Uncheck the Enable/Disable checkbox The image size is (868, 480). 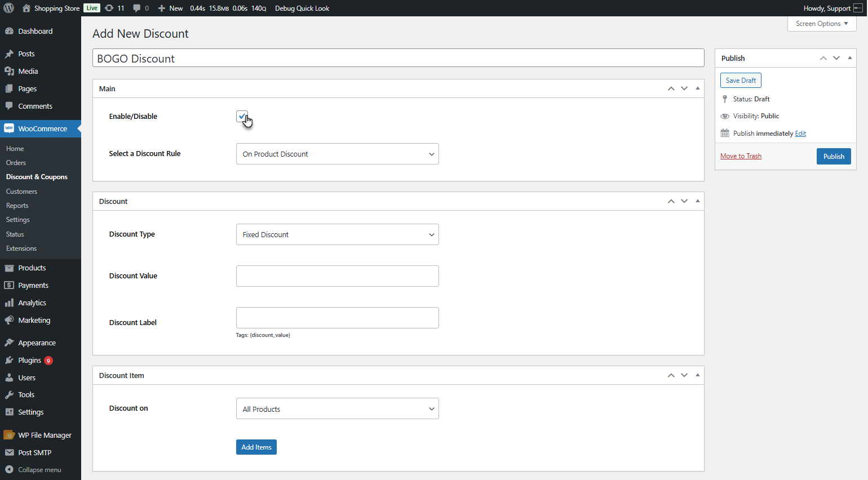(x=242, y=116)
